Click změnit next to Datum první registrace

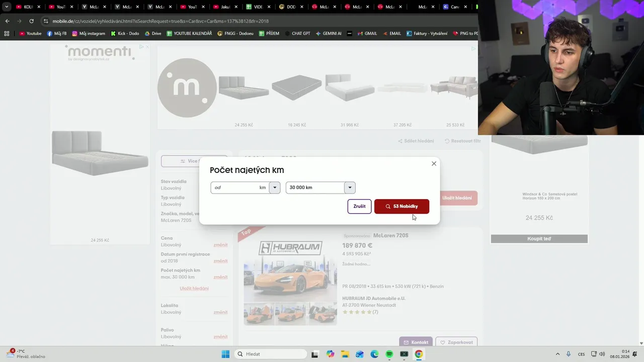(x=220, y=261)
